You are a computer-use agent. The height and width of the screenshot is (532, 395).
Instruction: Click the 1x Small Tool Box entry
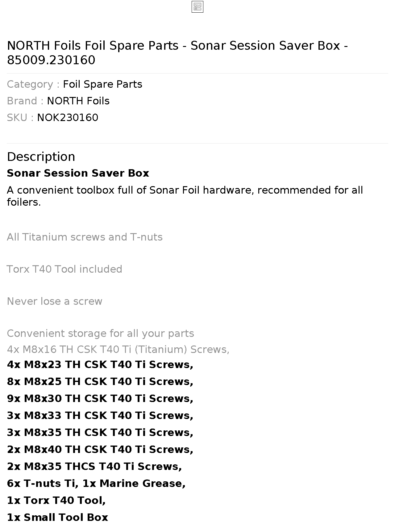[57, 517]
